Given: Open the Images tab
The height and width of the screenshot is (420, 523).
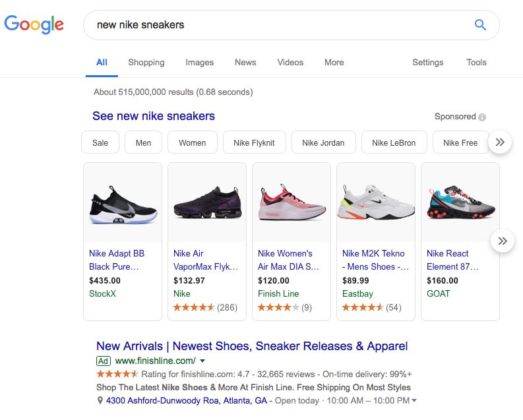Looking at the screenshot, I should pos(199,63).
